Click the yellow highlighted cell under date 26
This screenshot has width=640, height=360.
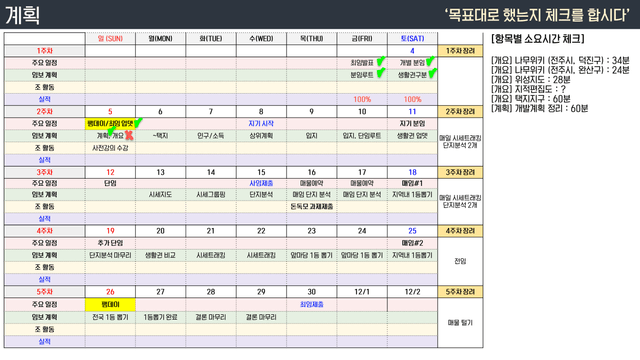click(110, 304)
